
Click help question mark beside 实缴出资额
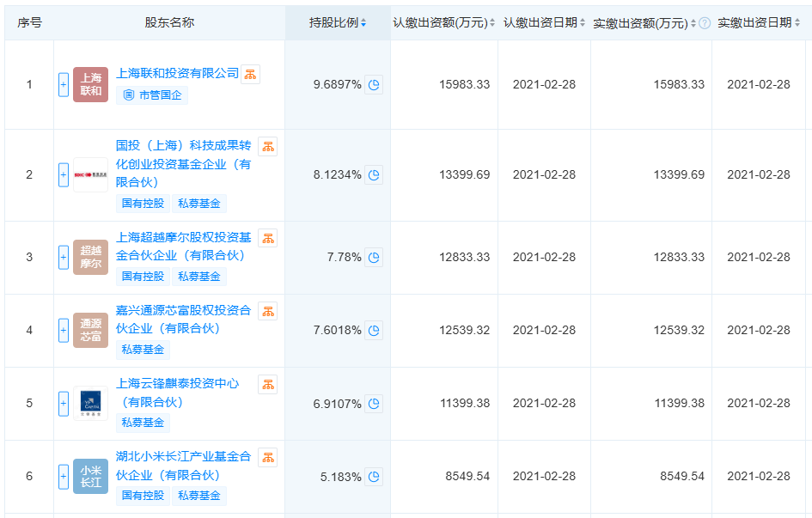tap(705, 23)
